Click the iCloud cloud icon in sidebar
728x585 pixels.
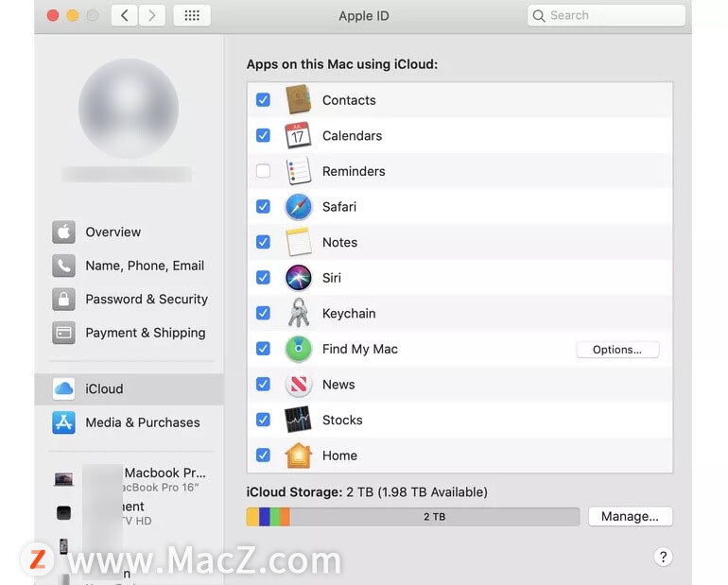63,388
